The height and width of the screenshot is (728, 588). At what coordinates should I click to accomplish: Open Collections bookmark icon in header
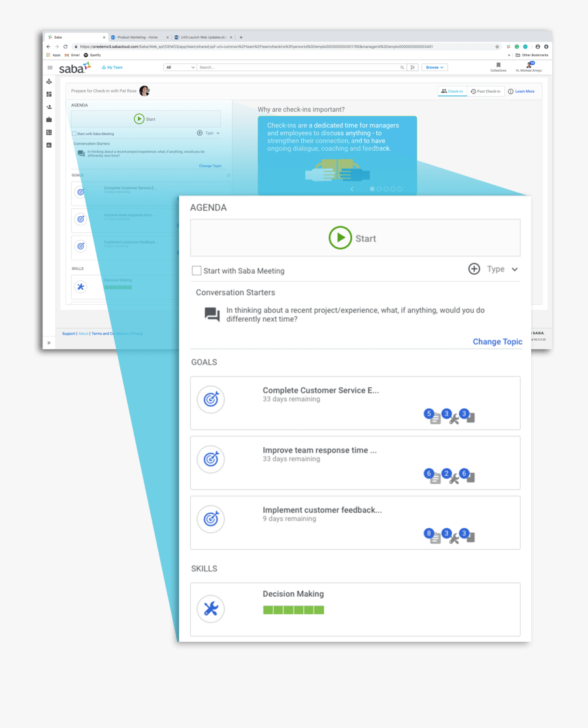point(498,65)
